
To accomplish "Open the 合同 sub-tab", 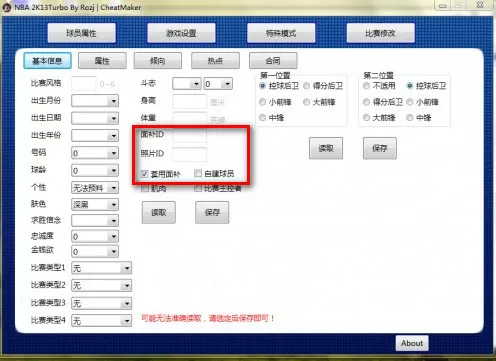I will (x=273, y=61).
